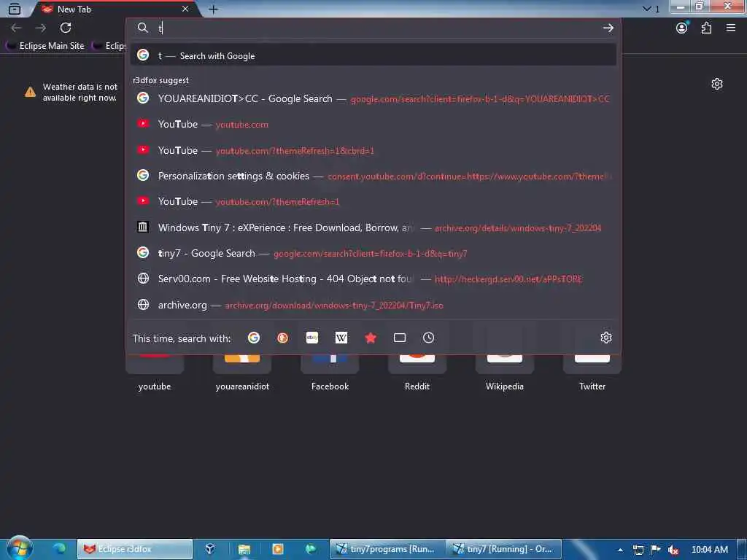Viewport: 747px width, 560px height.
Task: Search open tabs with tab icon
Action: (x=400, y=338)
